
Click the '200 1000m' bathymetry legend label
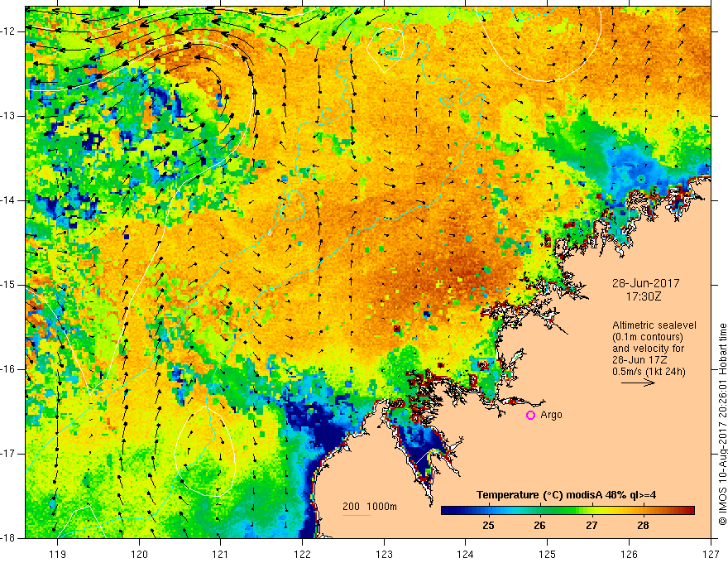tap(370, 507)
